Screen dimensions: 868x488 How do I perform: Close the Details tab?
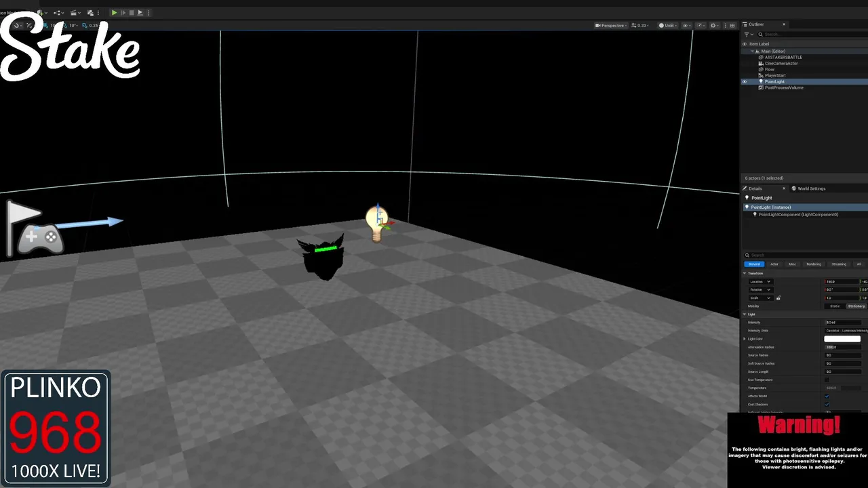tap(784, 188)
